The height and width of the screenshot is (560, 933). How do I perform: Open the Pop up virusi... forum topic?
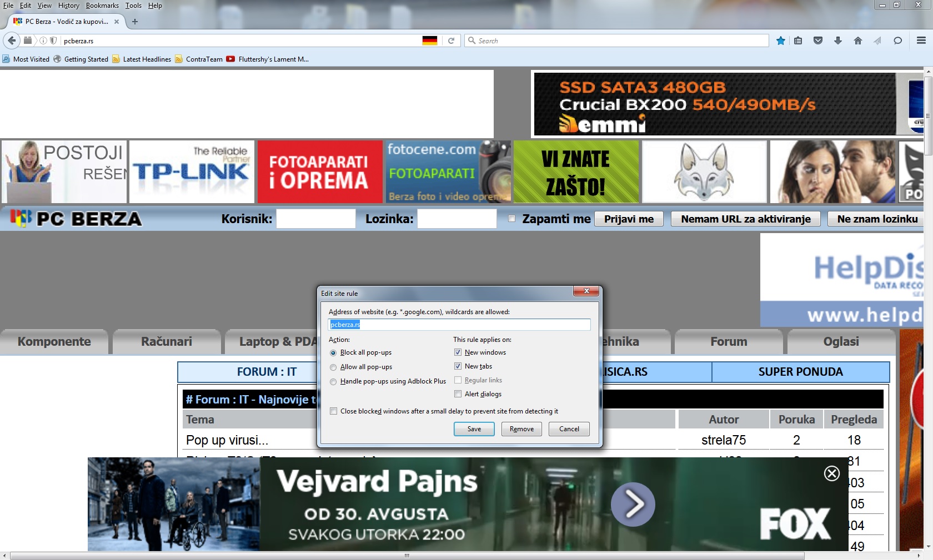[227, 440]
